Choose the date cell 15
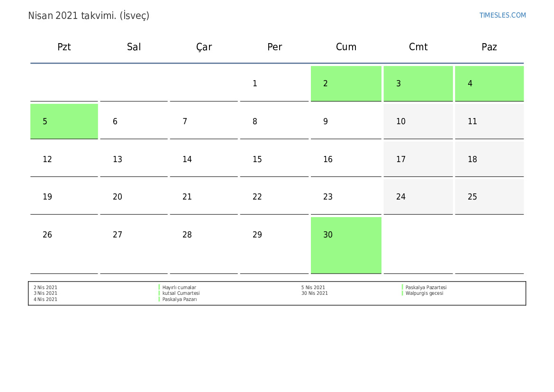Screen dimensions: 554x392 (274, 159)
